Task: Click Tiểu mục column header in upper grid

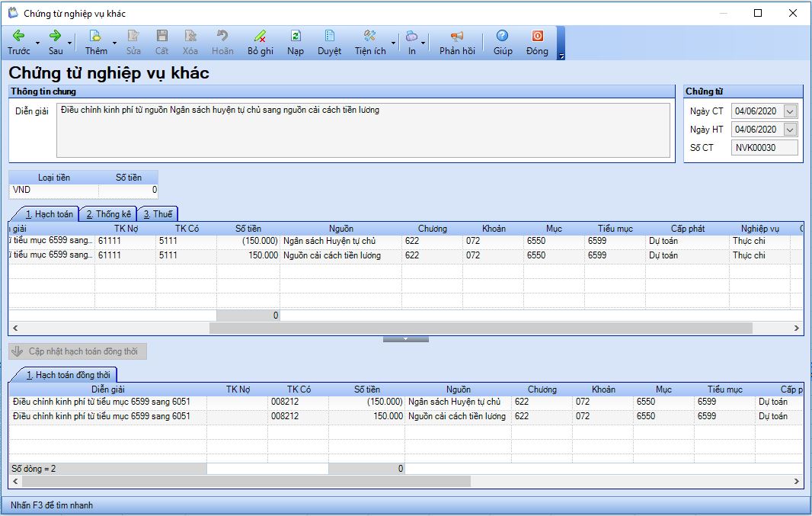Action: (x=615, y=229)
